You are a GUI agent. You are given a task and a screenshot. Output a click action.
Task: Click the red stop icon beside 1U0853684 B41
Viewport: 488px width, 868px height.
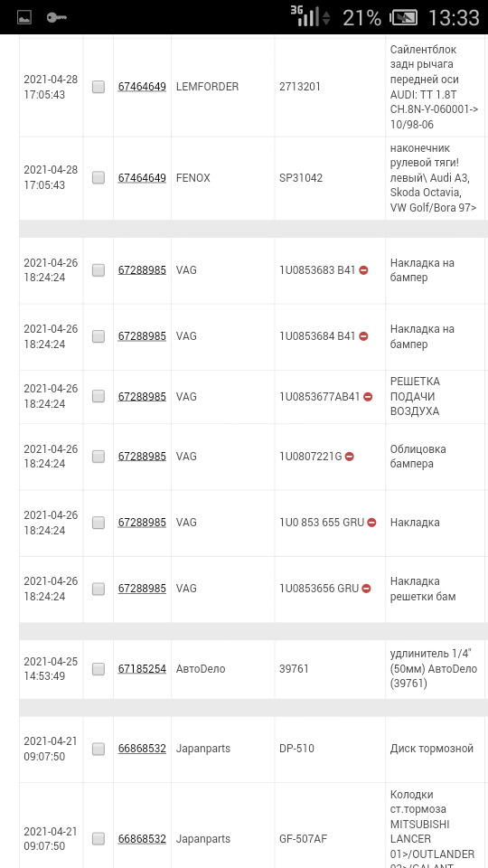pos(363,336)
